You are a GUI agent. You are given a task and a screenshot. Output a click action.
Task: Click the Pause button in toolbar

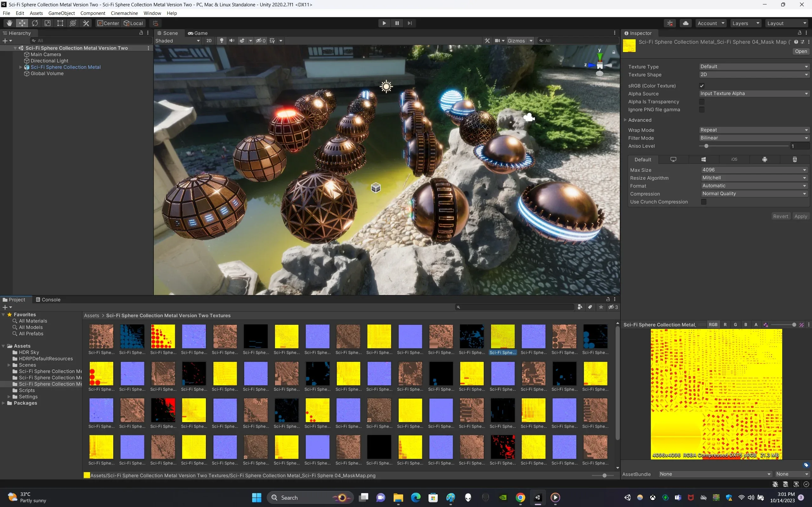click(x=397, y=23)
